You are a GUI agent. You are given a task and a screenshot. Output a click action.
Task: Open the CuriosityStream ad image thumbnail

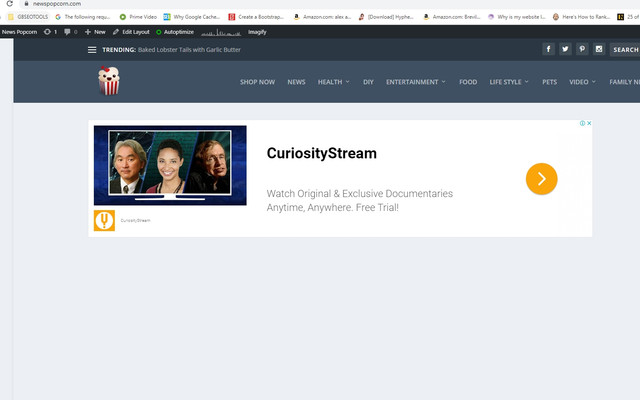(170, 165)
